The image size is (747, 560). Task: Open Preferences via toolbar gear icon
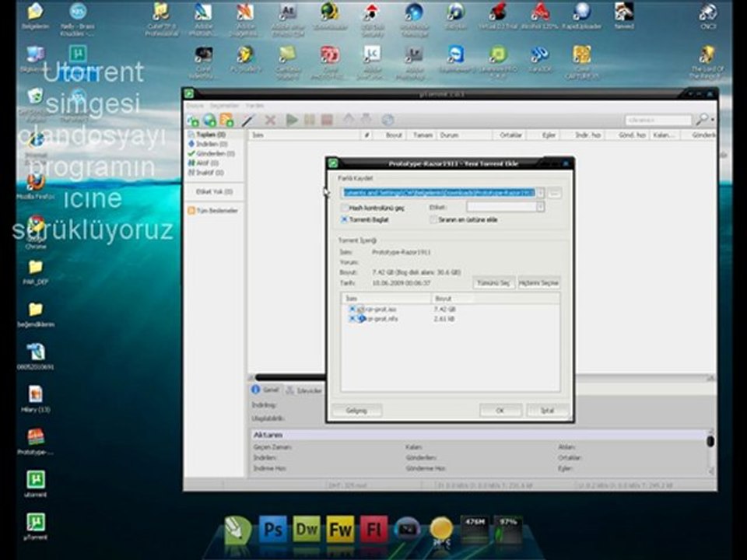tap(388, 120)
